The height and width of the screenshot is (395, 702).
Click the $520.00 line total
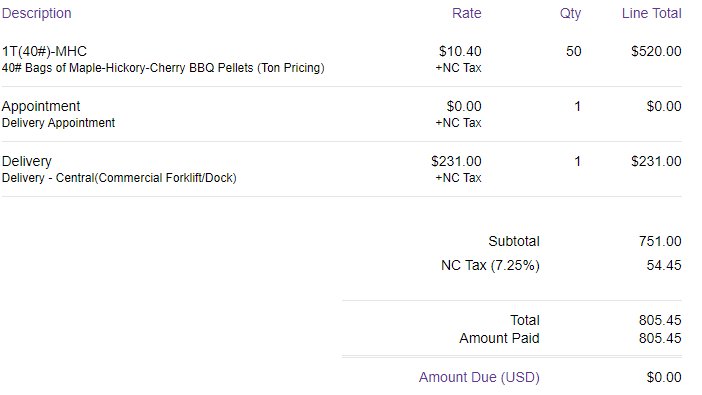pos(656,51)
